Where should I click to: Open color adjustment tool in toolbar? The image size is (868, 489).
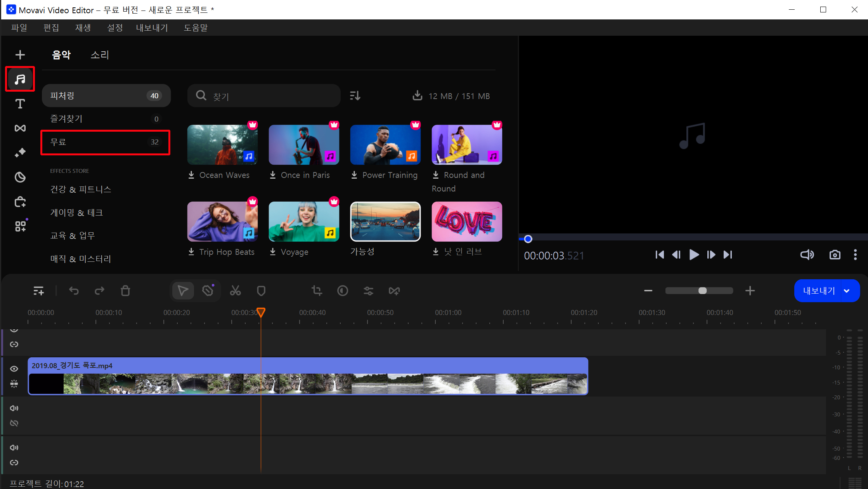pos(342,291)
